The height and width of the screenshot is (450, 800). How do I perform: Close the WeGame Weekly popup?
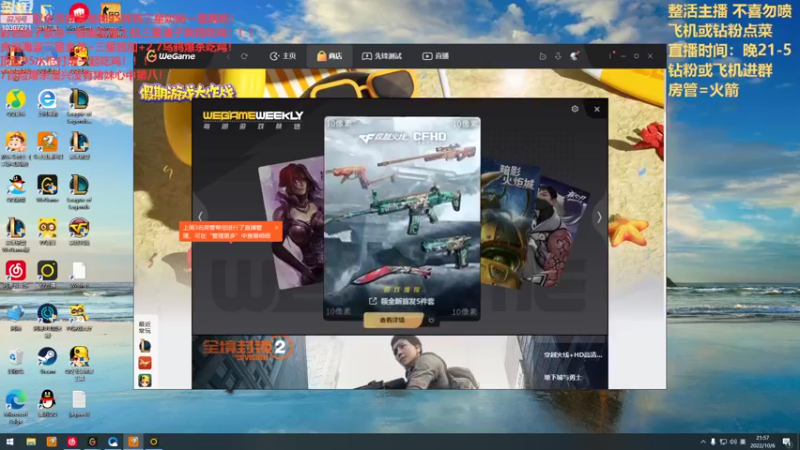pos(597,109)
